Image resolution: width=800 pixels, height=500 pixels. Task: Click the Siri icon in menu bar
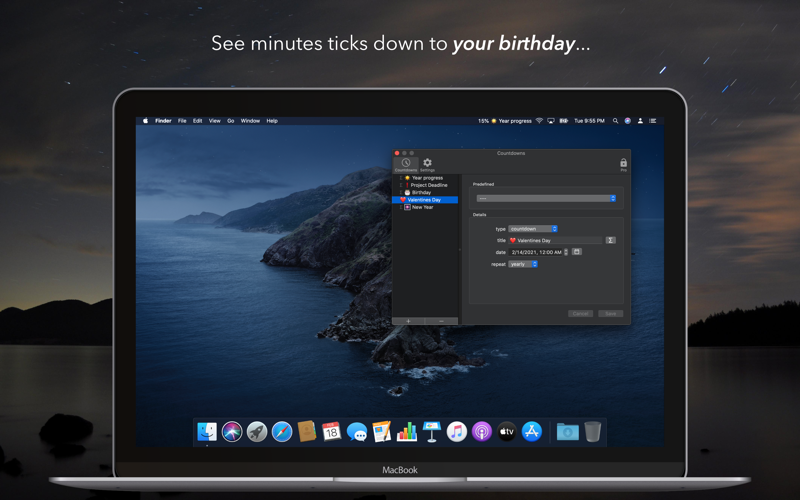(x=628, y=121)
